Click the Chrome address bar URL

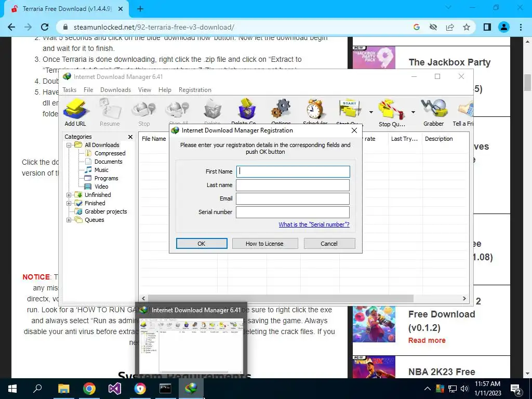[154, 27]
